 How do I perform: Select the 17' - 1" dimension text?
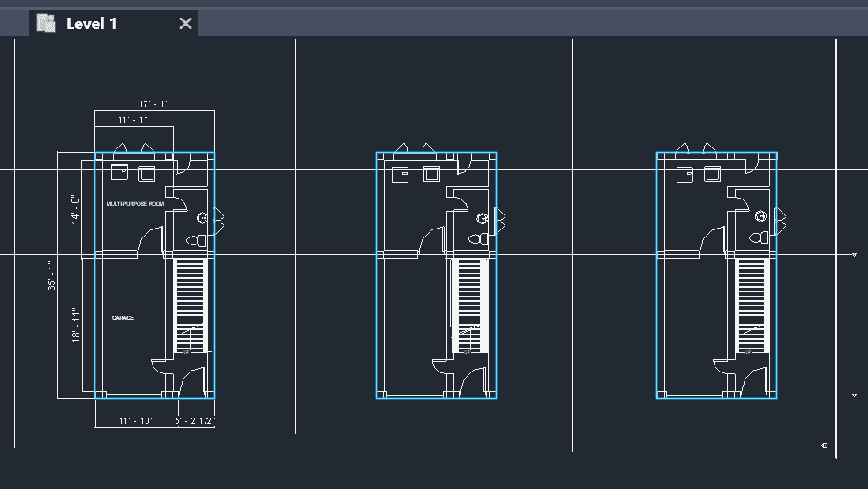point(153,104)
